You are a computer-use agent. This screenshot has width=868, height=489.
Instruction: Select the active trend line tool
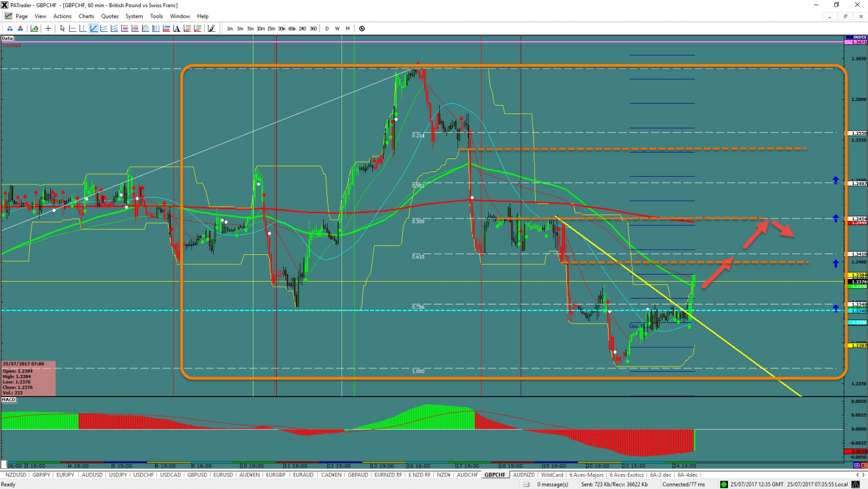pos(94,28)
